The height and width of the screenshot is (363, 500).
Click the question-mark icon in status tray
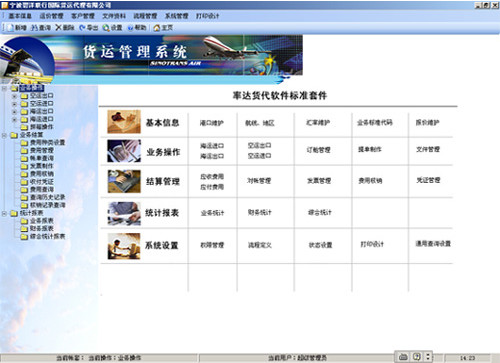click(417, 357)
